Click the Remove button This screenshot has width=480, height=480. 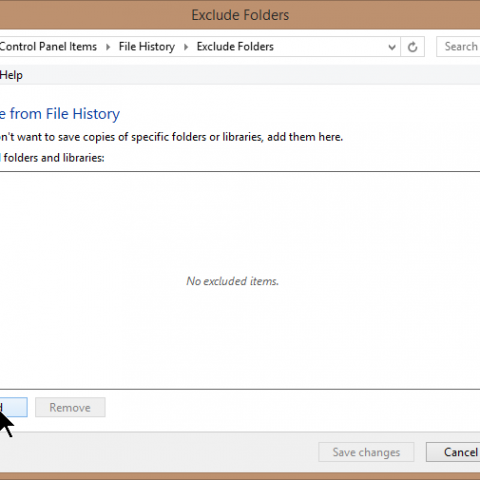pyautogui.click(x=70, y=407)
